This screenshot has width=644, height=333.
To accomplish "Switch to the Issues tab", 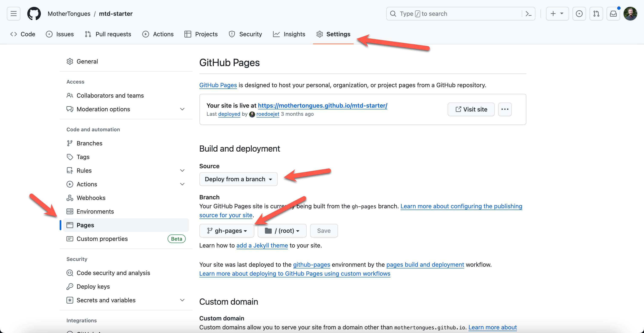I will pyautogui.click(x=60, y=34).
